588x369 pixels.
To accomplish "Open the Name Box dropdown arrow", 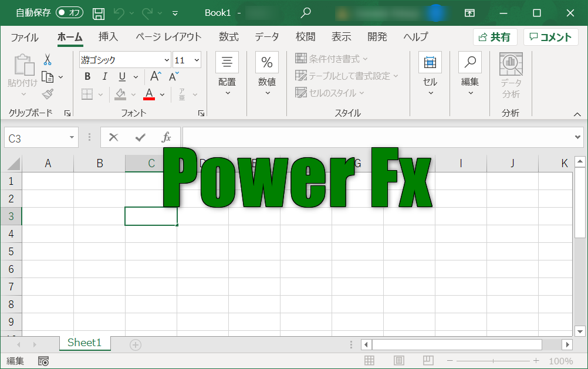I will (72, 138).
